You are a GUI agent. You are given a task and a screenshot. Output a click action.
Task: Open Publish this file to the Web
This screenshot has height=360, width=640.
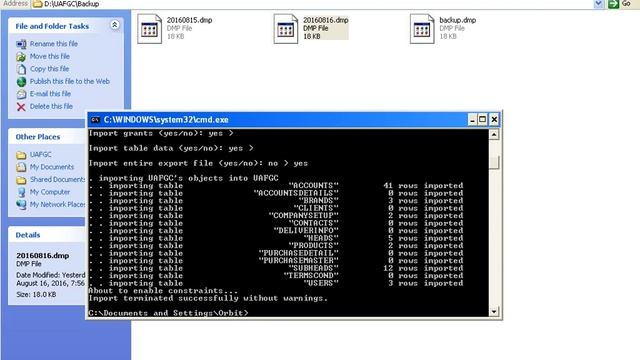69,81
